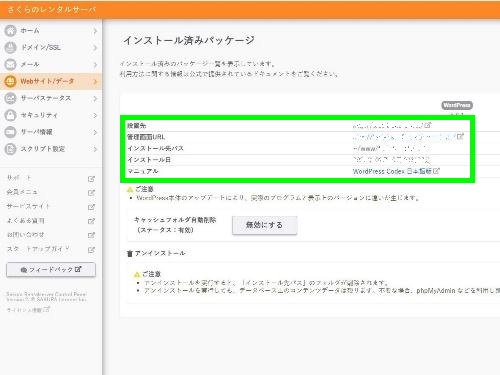Click the キャッシュフォルダ自動削除 label
500x375 pixels.
point(175,220)
